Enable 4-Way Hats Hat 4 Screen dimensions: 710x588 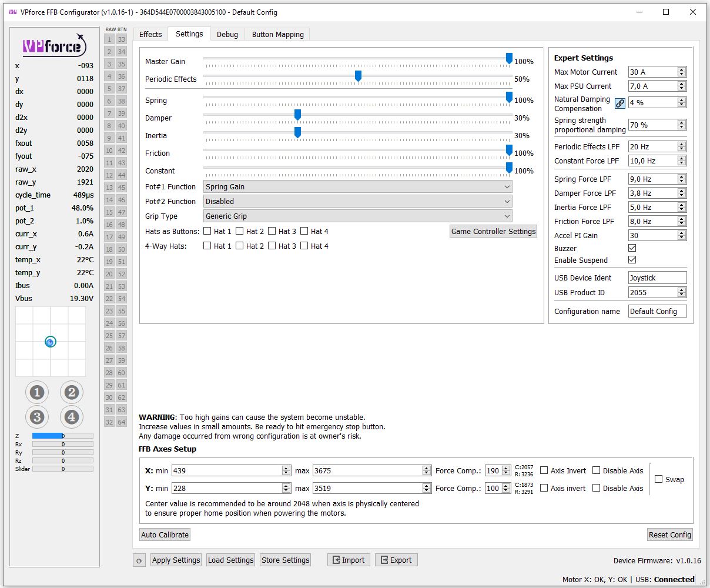click(x=304, y=246)
